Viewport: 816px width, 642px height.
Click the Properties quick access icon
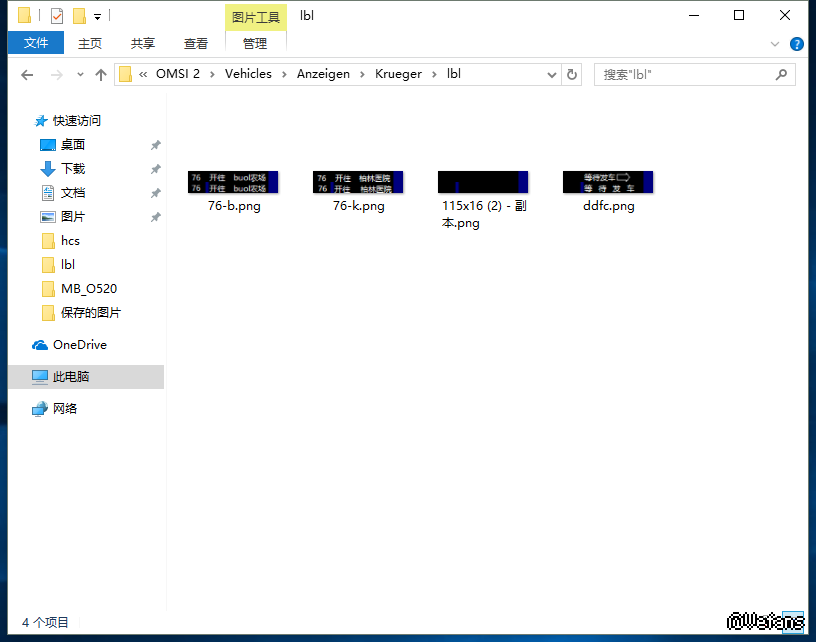pyautogui.click(x=57, y=16)
